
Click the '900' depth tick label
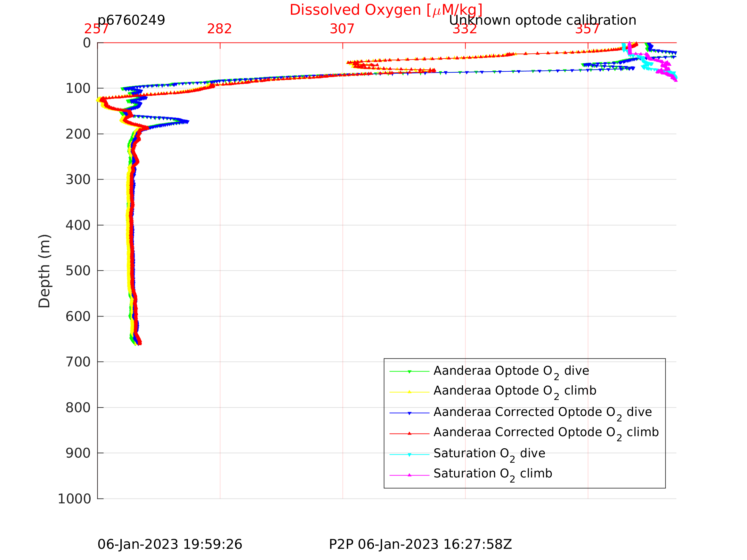click(x=78, y=453)
